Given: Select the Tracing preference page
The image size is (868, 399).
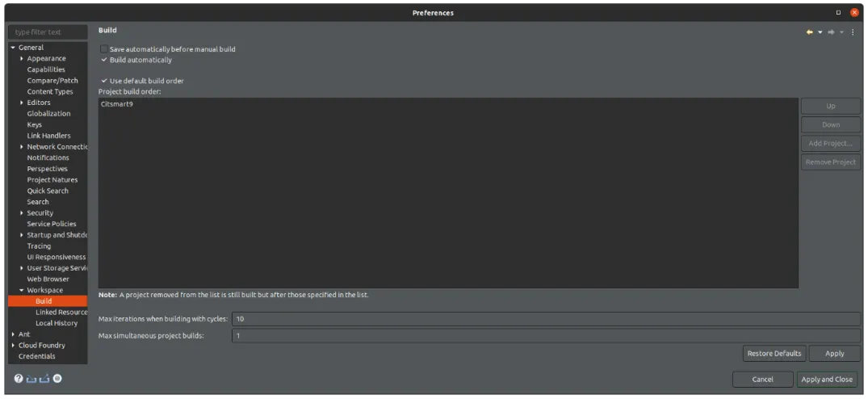Looking at the screenshot, I should (x=39, y=246).
